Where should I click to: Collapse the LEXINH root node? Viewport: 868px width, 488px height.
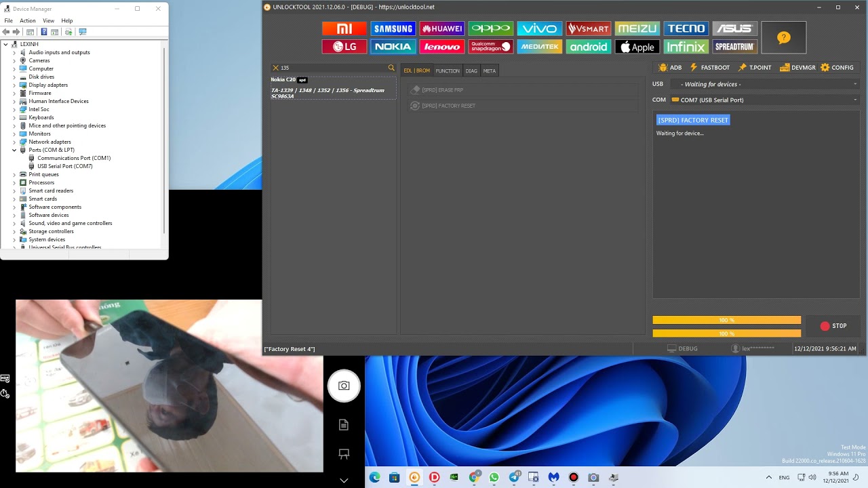pos(5,44)
